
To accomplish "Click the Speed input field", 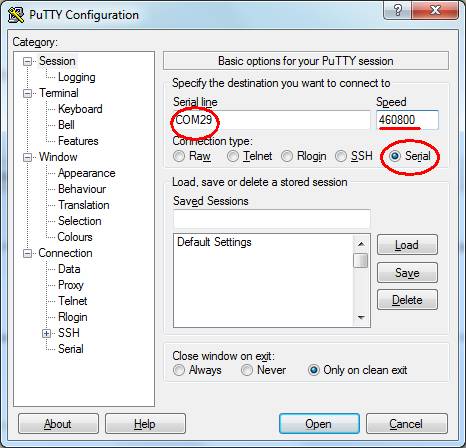I will (407, 120).
